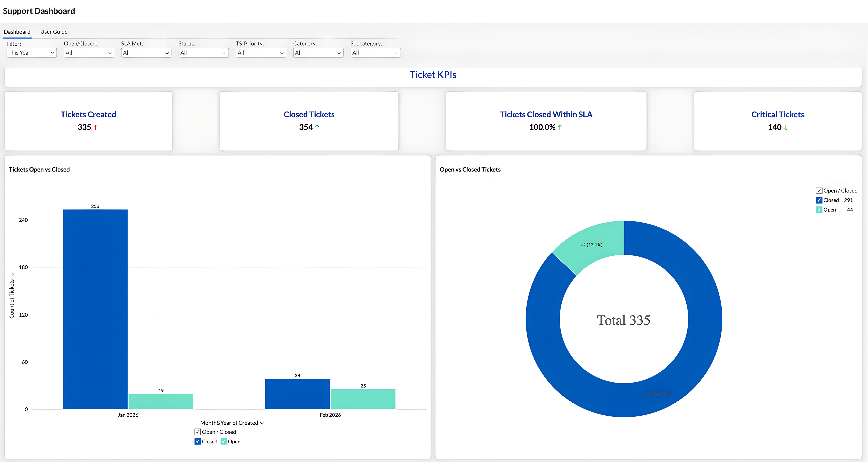
Task: Click the Count of Tickets axis chevron
Action: tap(13, 274)
